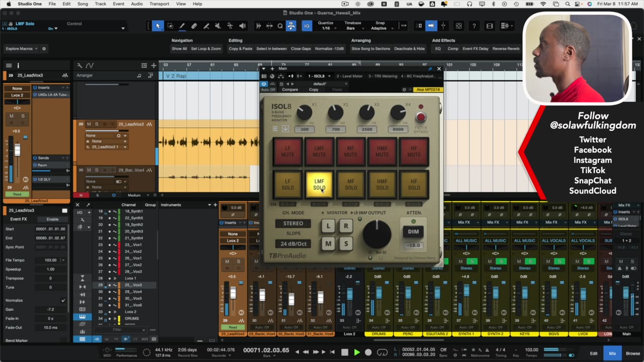Select the Paint pencil tool
Viewport: 644px width, 362px height.
click(x=182, y=26)
